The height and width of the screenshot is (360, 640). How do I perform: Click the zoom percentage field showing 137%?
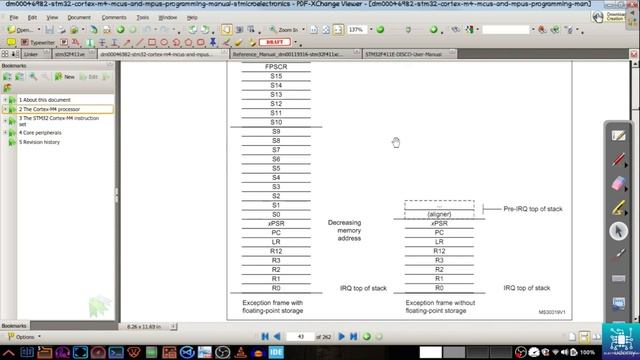(x=356, y=30)
